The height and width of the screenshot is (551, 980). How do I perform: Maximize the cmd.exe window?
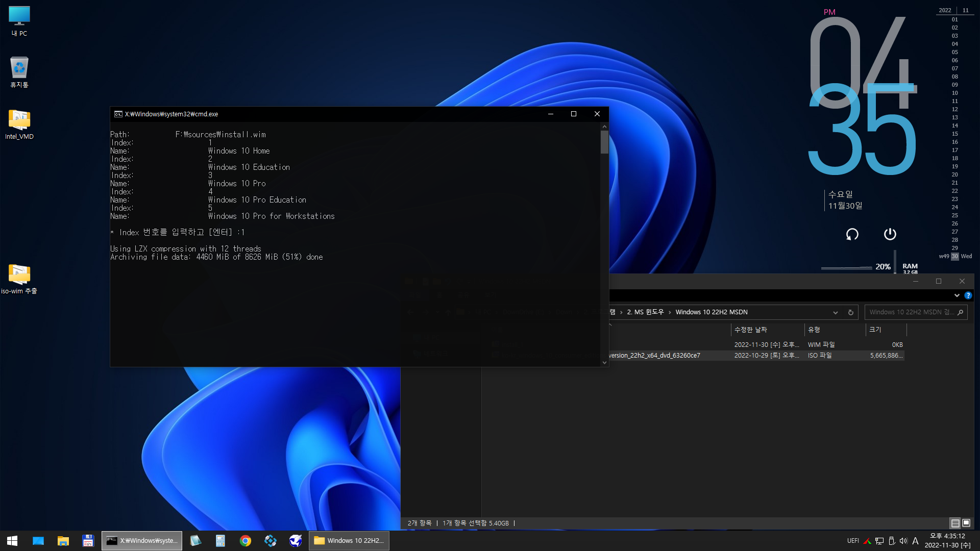pos(574,114)
